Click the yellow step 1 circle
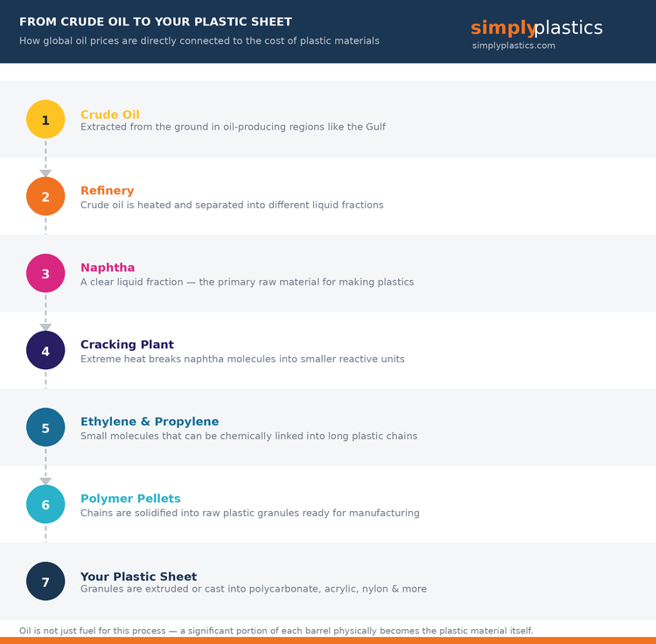 [x=45, y=120]
